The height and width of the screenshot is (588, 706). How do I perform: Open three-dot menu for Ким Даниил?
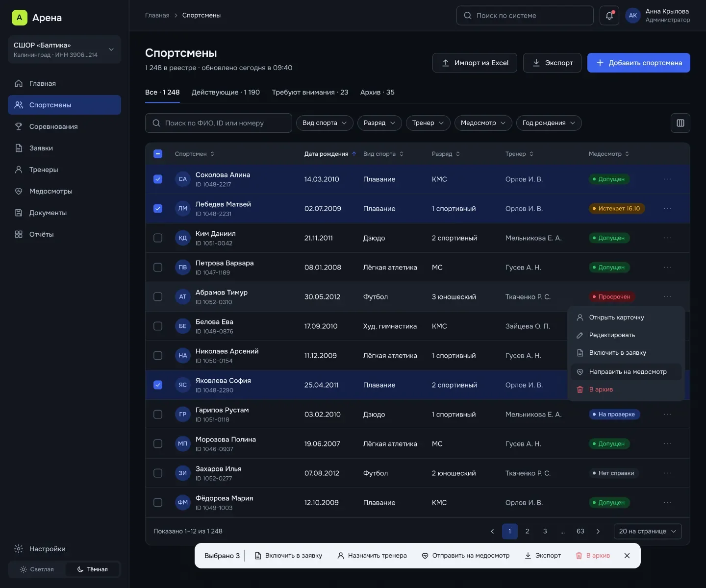point(667,238)
